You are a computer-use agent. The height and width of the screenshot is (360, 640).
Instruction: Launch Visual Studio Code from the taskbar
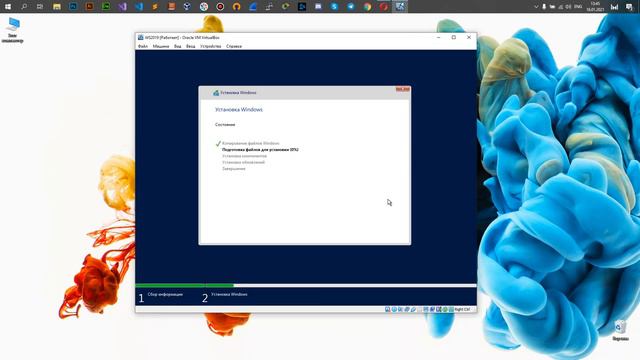click(139, 7)
